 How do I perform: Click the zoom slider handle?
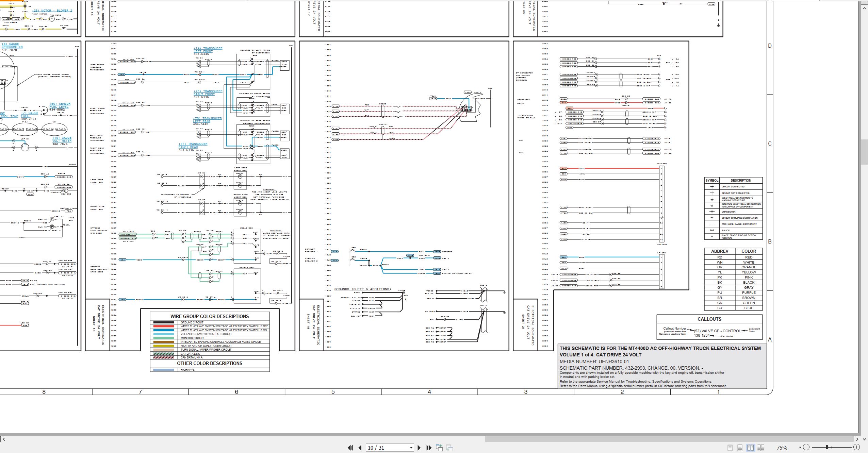pos(826,447)
